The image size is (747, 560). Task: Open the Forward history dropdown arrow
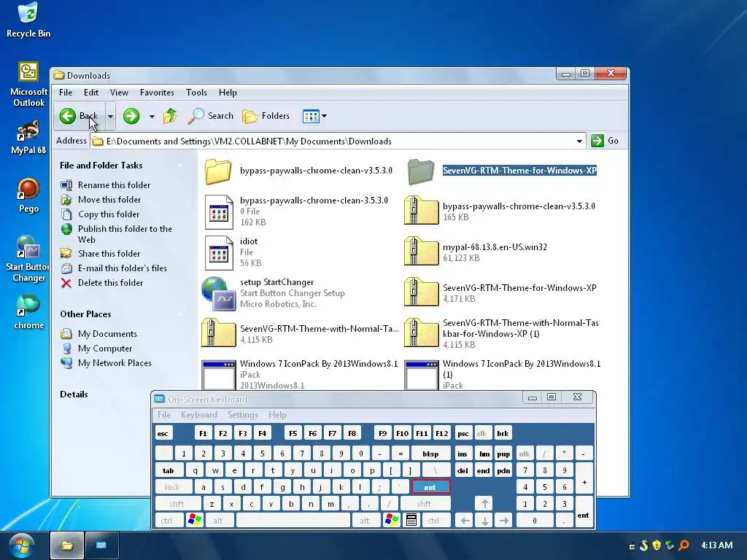pyautogui.click(x=152, y=116)
